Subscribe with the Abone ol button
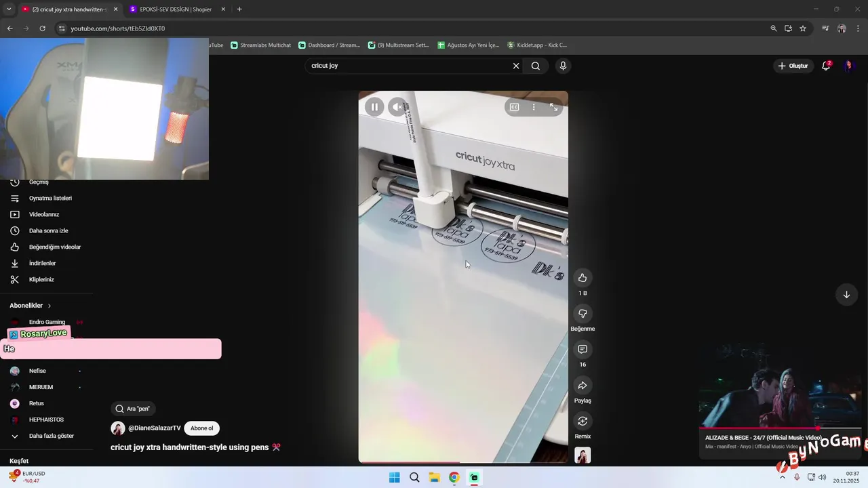The width and height of the screenshot is (868, 488). coord(201,428)
